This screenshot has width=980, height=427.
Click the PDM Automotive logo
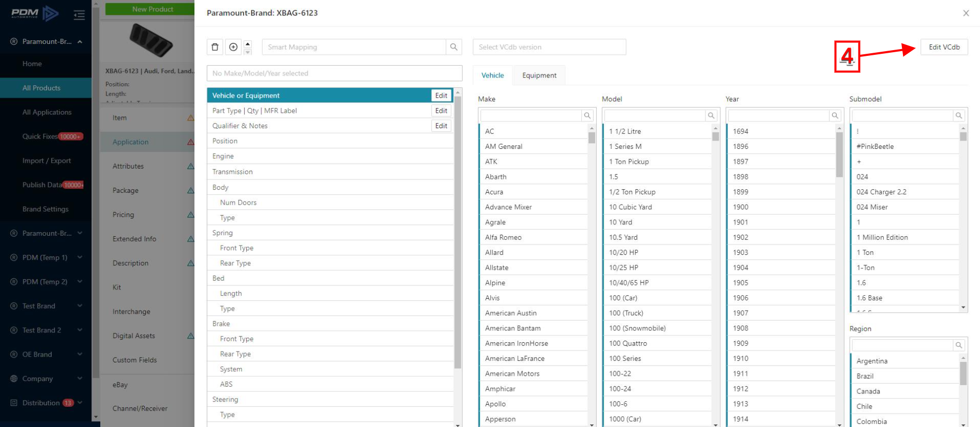point(35,13)
